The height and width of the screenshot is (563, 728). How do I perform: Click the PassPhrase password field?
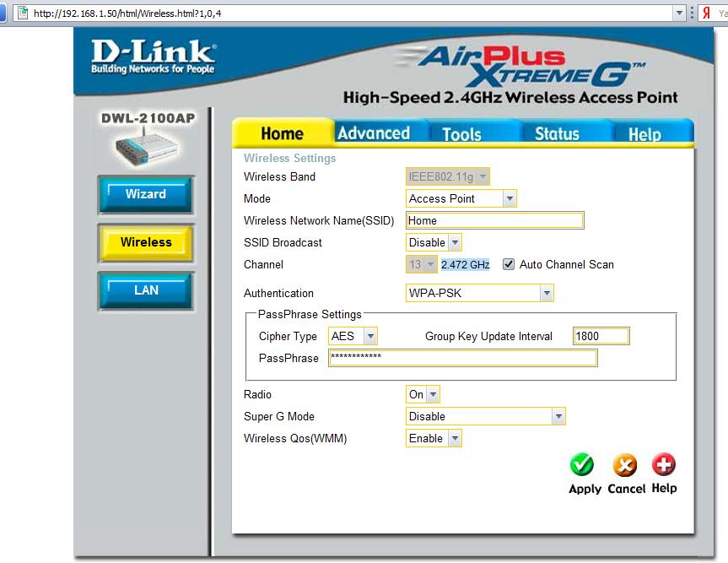(x=463, y=358)
